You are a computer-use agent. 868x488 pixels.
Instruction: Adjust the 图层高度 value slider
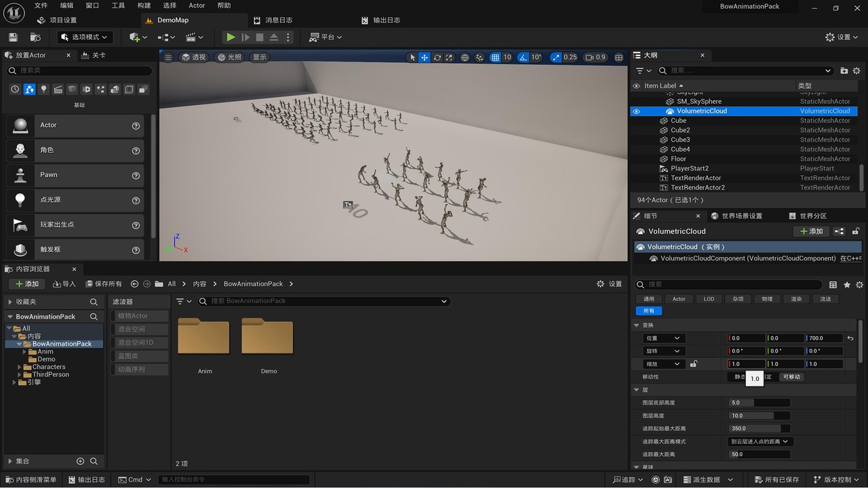(x=759, y=415)
